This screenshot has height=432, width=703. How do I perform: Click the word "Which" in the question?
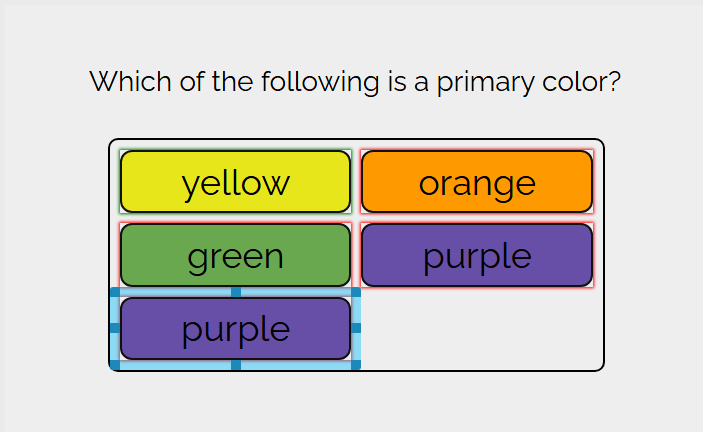(130, 81)
